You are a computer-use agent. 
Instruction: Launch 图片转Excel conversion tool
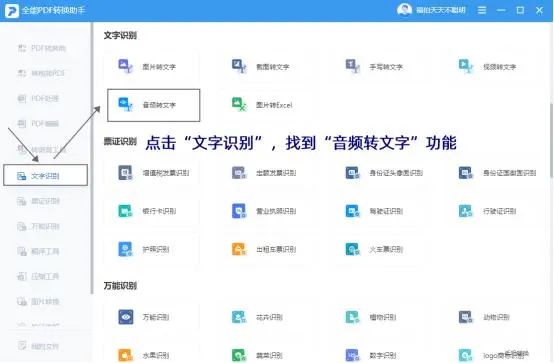(x=262, y=105)
